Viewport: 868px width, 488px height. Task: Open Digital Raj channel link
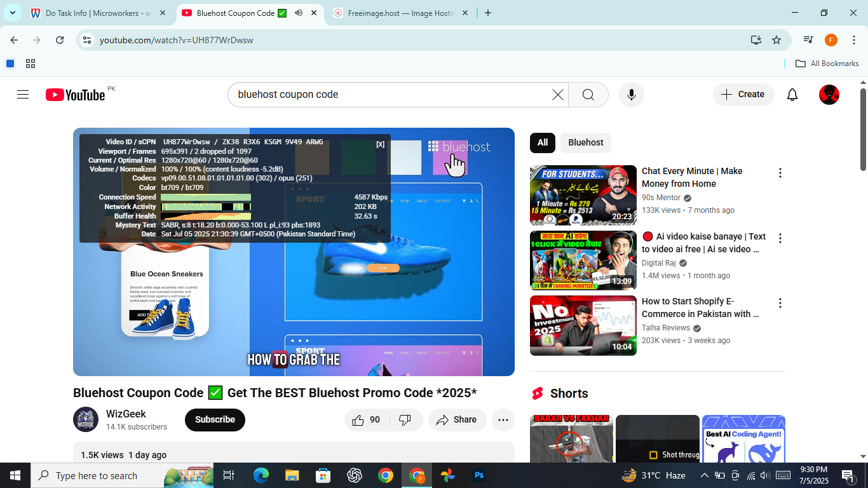[659, 263]
